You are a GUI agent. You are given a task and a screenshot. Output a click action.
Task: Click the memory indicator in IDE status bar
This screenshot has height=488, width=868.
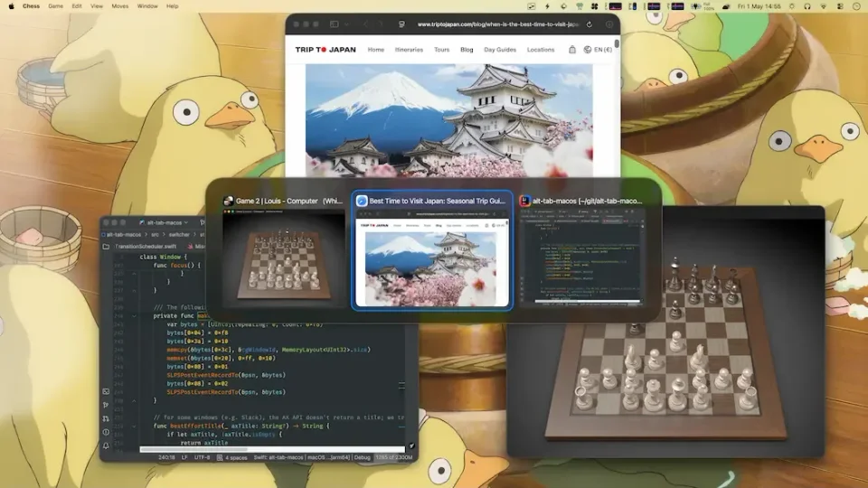[393, 457]
